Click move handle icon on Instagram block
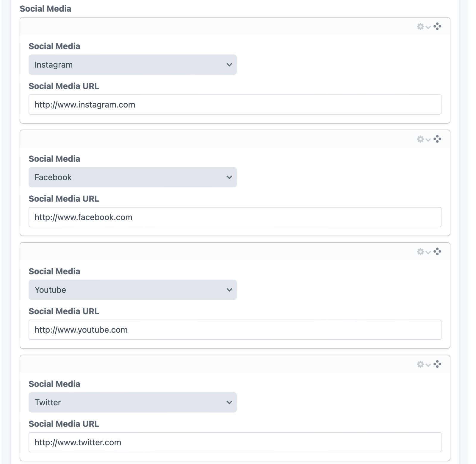Screen dimensions: 476x464 tap(437, 27)
